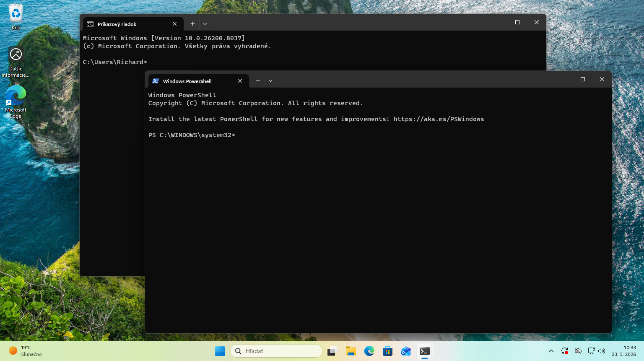Open the Windows Start menu

pos(220,351)
